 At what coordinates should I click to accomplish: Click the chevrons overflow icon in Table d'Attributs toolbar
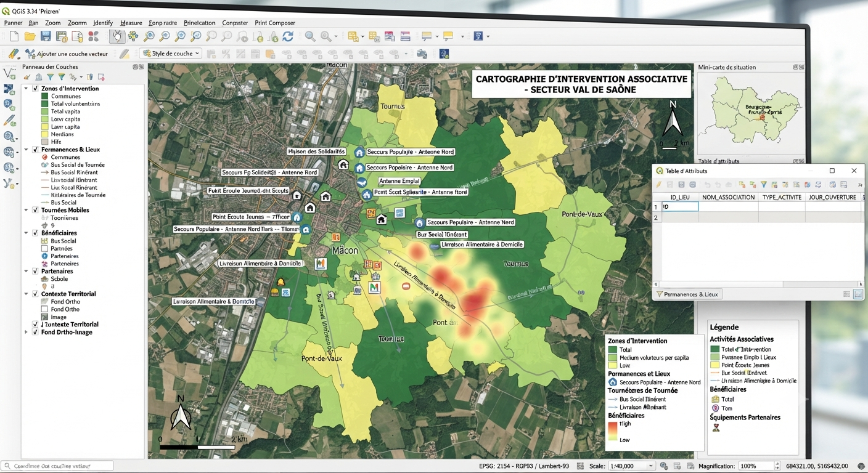(x=860, y=185)
